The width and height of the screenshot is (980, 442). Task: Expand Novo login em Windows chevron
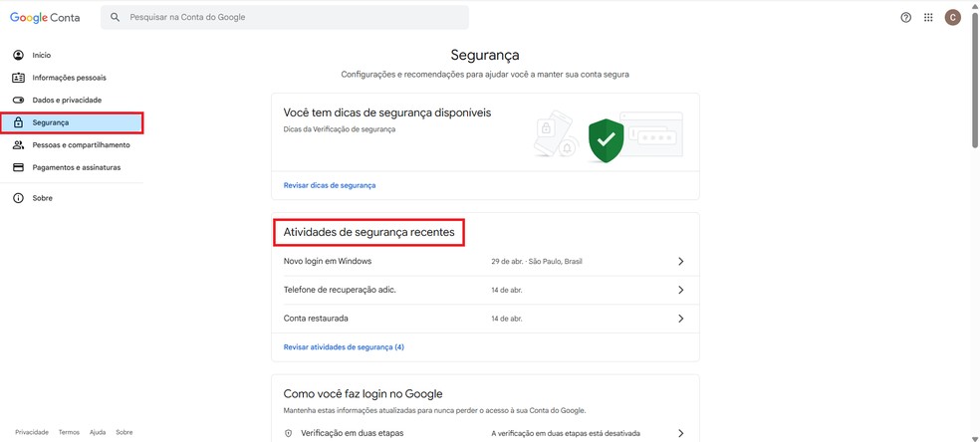point(681,261)
